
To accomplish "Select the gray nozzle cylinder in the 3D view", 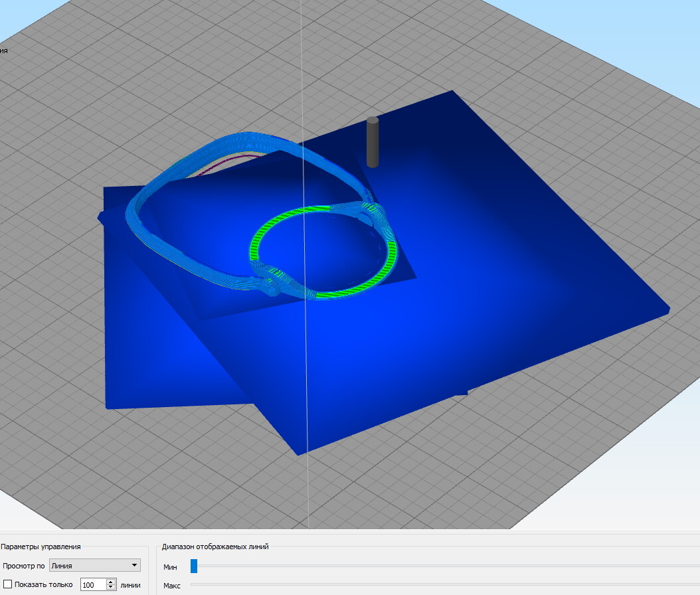I will [373, 142].
